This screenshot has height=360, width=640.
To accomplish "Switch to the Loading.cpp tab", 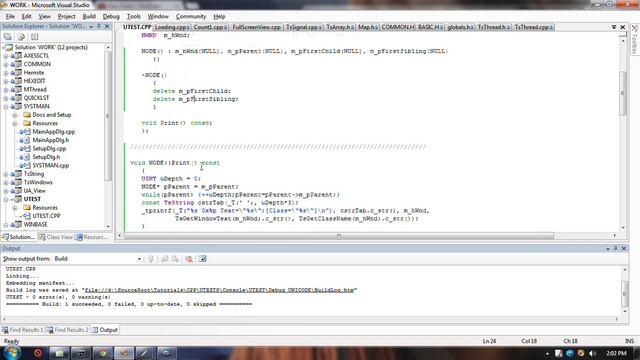I will [x=171, y=27].
